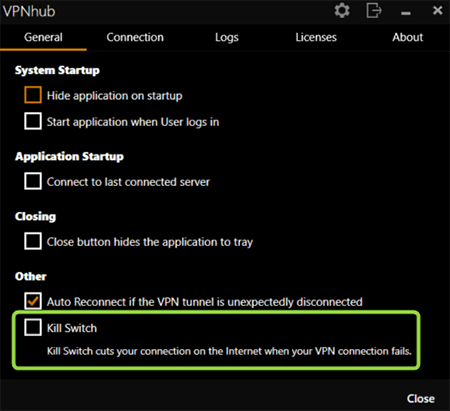Click the Close button at bottom
450x411 pixels.
coord(421,398)
